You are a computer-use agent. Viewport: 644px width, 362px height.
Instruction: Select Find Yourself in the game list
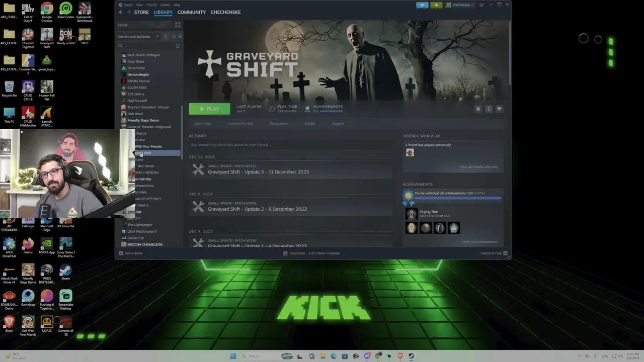point(137,101)
